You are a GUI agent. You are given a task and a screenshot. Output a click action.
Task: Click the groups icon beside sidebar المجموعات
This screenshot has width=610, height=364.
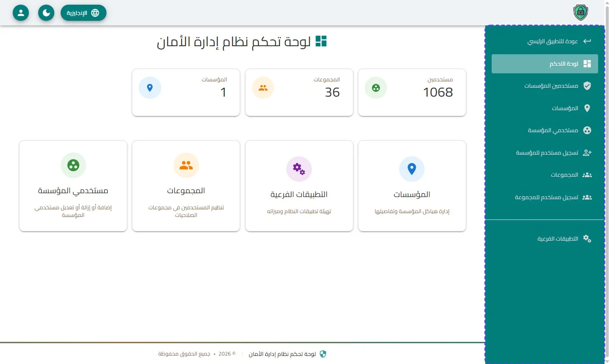(587, 175)
